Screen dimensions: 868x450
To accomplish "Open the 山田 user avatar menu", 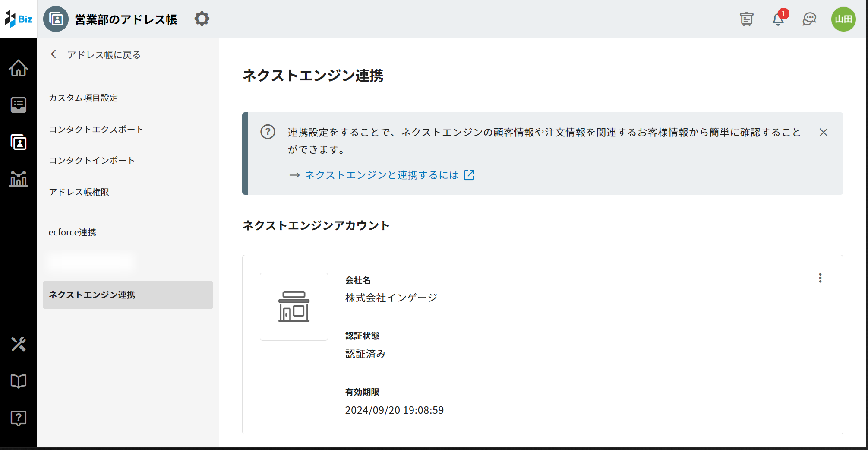I will pyautogui.click(x=843, y=19).
